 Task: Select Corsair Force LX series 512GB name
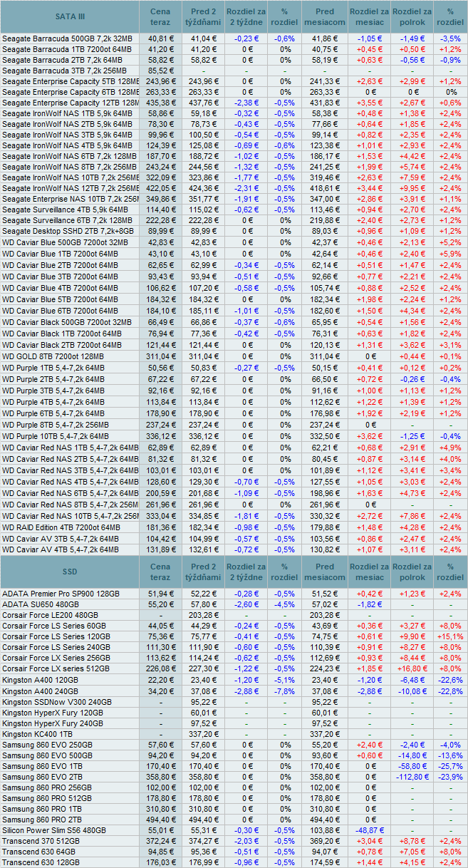coord(56,669)
